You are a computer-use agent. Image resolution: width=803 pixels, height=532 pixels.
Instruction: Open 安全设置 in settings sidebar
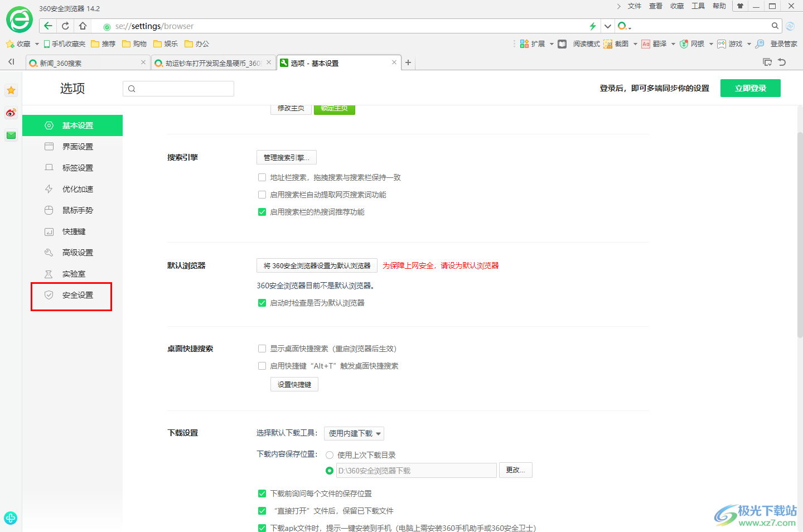(72, 295)
